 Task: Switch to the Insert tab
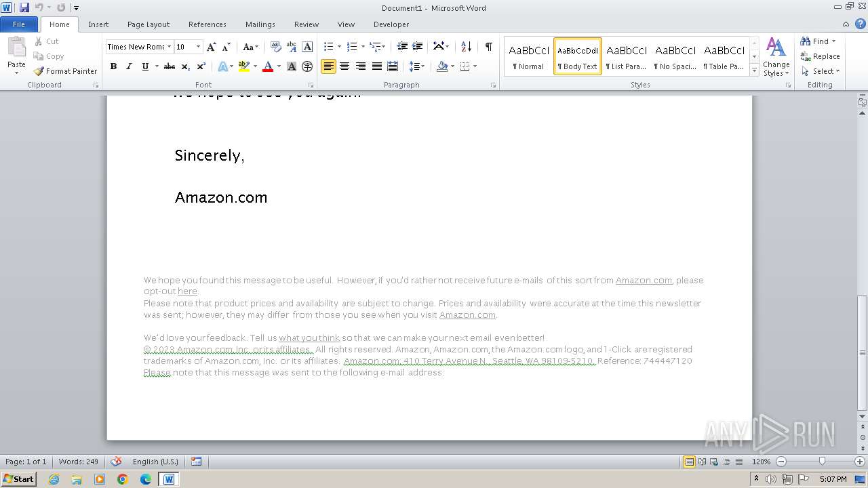click(x=98, y=24)
